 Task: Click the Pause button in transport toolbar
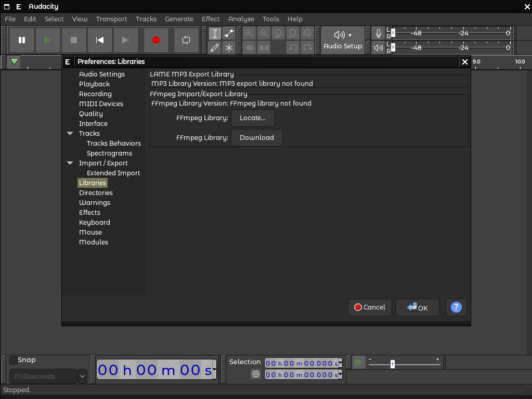[22, 40]
